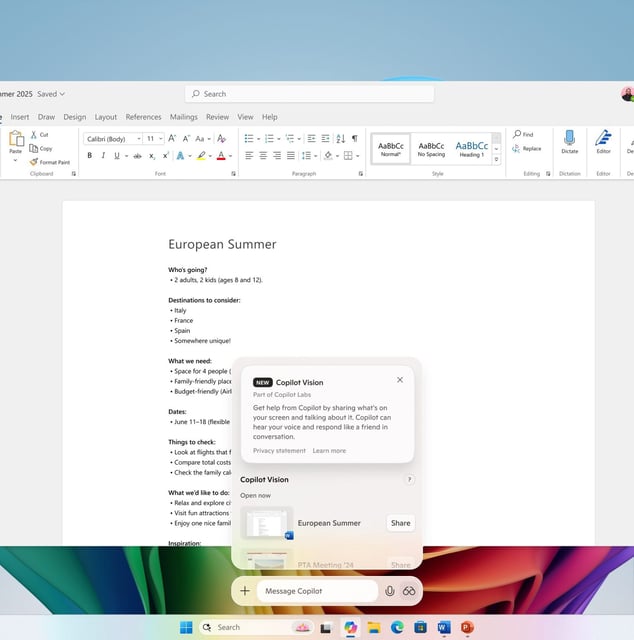Apply the Heading 1 style
634x640 pixels.
click(472, 149)
